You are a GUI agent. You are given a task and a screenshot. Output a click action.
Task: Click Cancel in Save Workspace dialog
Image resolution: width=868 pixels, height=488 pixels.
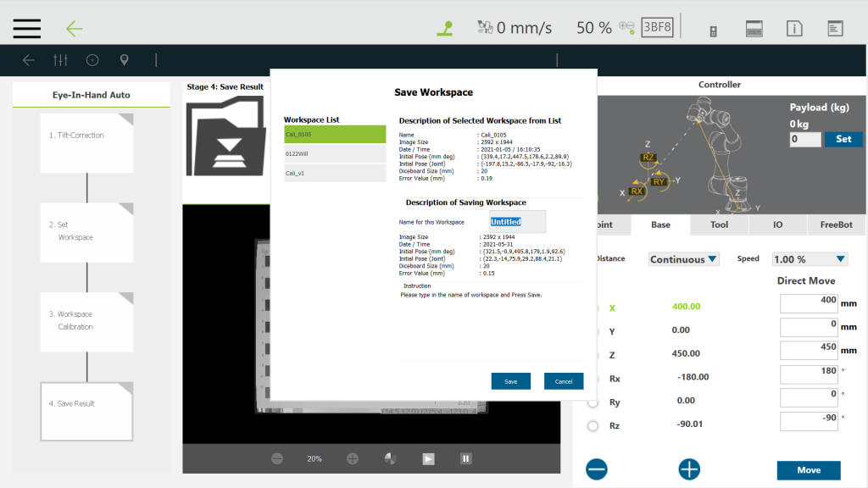[564, 381]
